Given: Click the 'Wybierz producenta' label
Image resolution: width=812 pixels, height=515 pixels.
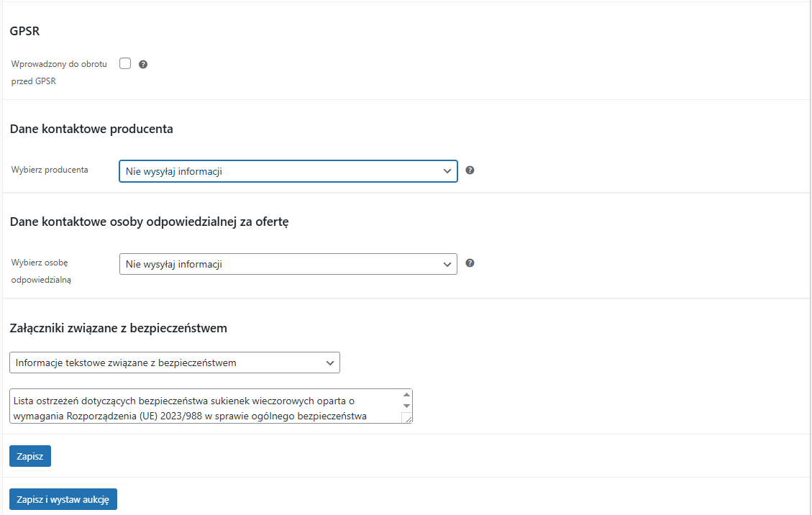Looking at the screenshot, I should coord(50,170).
